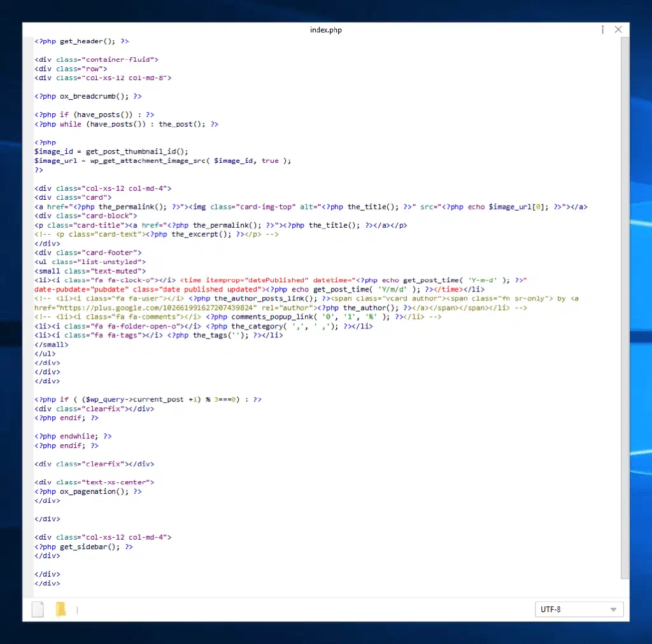Place cursor on get_sidebar() line
652x644 pixels.
point(83,547)
